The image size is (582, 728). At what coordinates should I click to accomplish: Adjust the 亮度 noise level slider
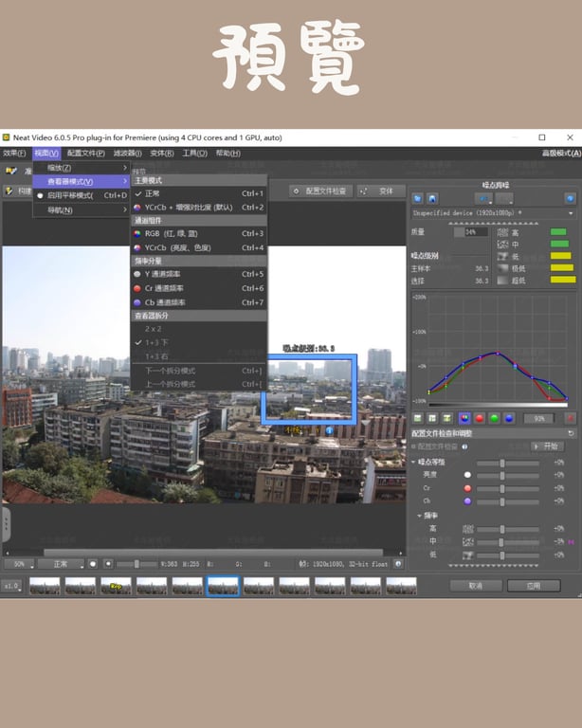[508, 476]
